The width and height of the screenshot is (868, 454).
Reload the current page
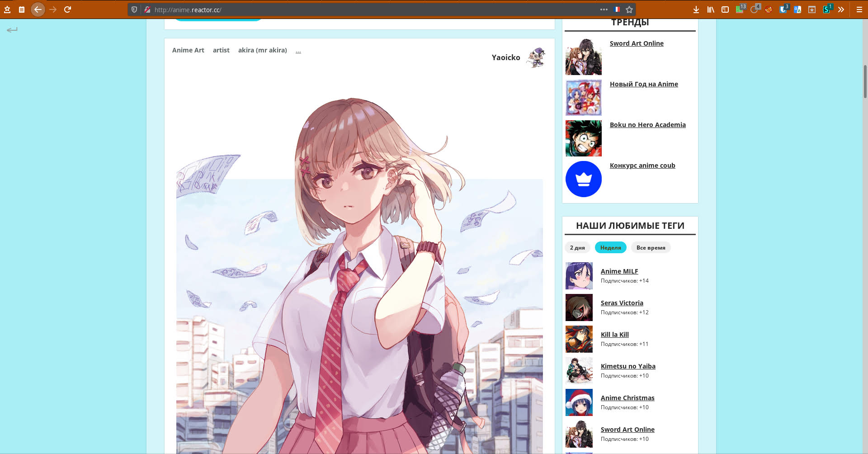tap(68, 9)
